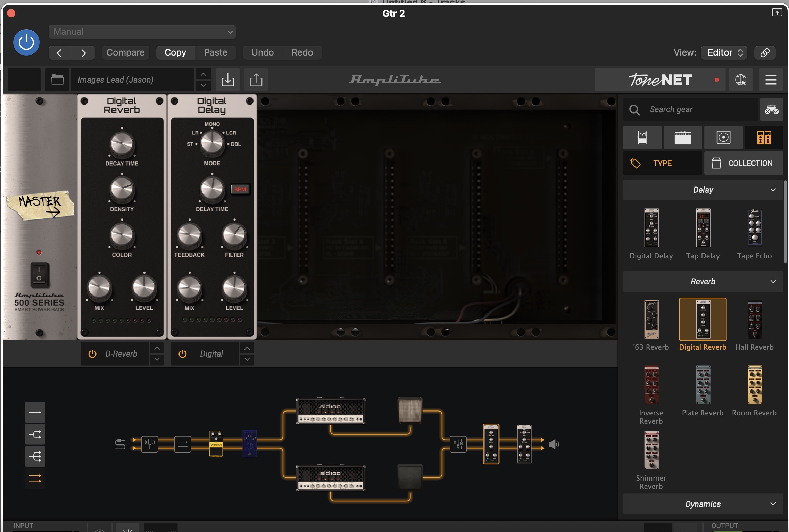Select the Hall Reverb gear thumbnail
Image resolution: width=789 pixels, height=532 pixels.
coord(755,319)
